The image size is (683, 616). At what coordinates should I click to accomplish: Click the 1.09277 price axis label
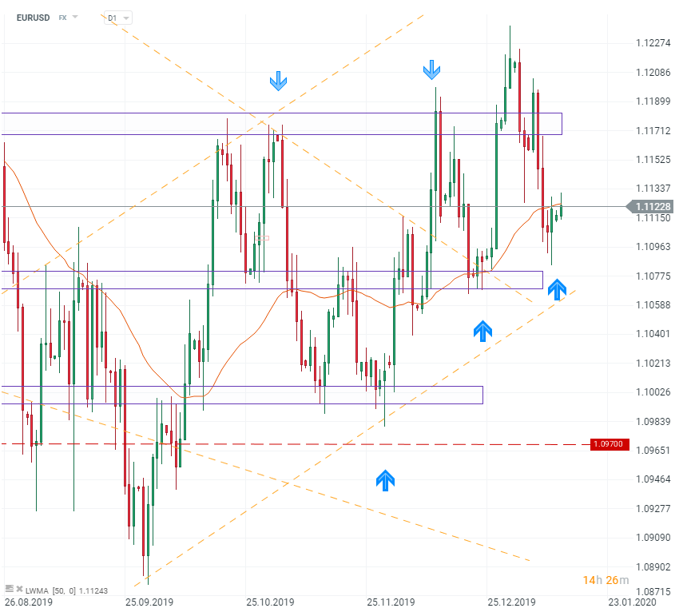(653, 508)
